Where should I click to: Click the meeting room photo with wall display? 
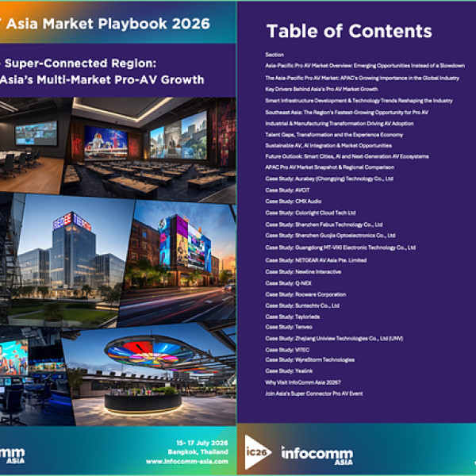click(x=33, y=146)
